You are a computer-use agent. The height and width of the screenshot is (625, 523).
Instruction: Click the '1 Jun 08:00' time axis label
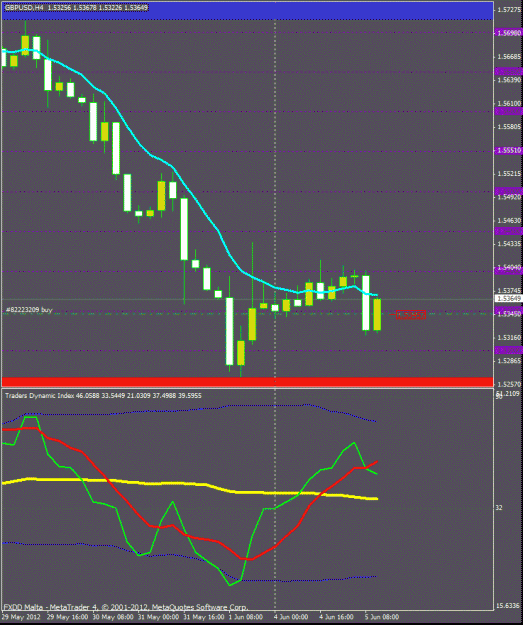point(248,617)
